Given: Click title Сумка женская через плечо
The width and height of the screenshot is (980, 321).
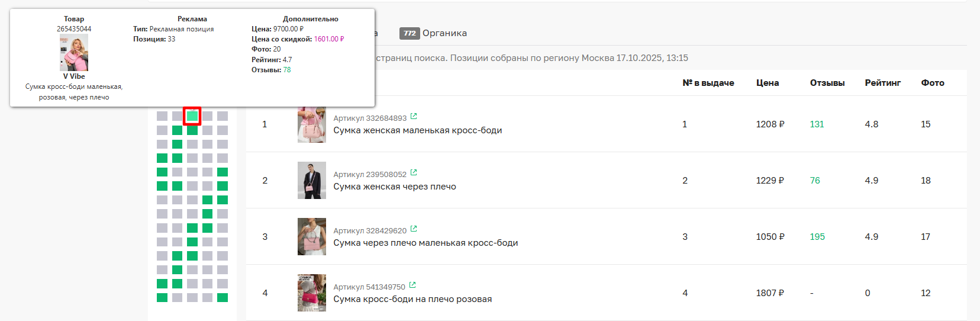Looking at the screenshot, I should click(395, 187).
